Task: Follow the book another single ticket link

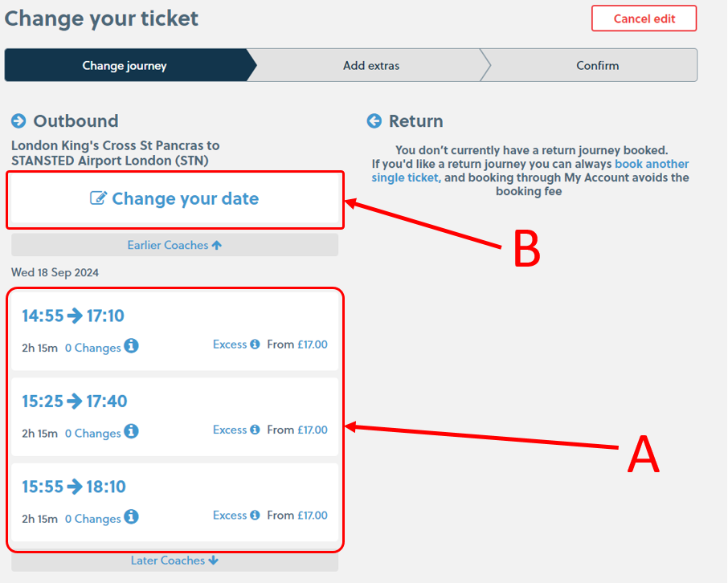Action: tap(651, 164)
